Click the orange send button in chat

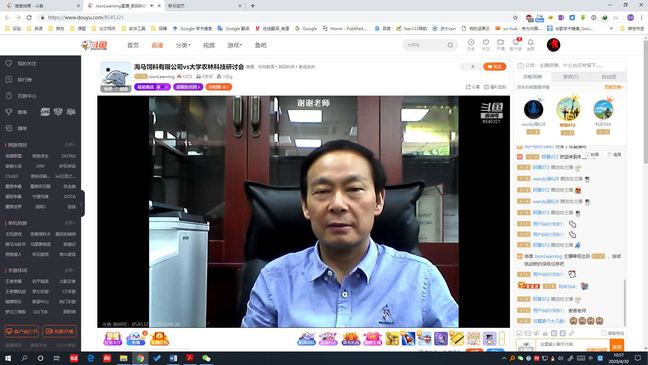[x=617, y=346]
